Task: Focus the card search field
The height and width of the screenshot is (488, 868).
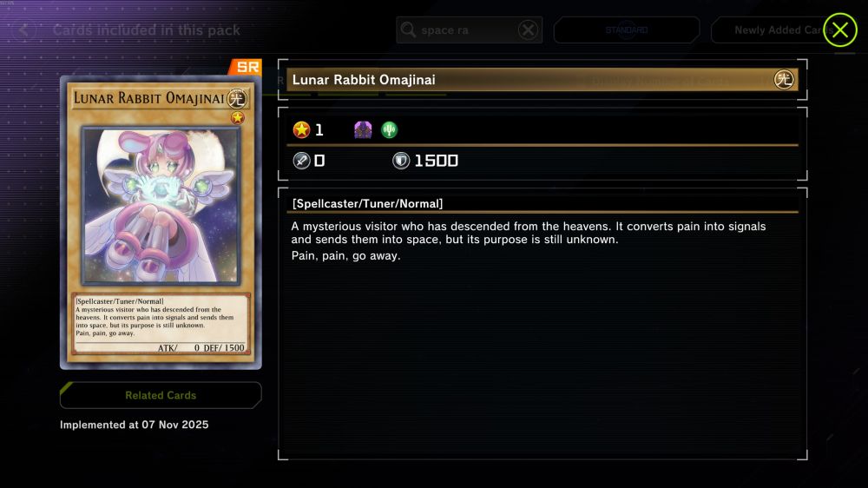Action: tap(469, 30)
